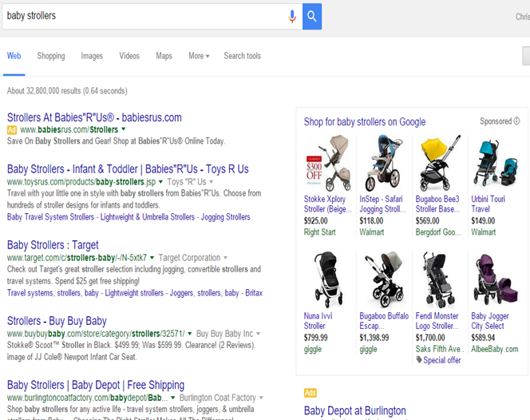
Task: Click the Right Start seller name
Action: tap(320, 232)
